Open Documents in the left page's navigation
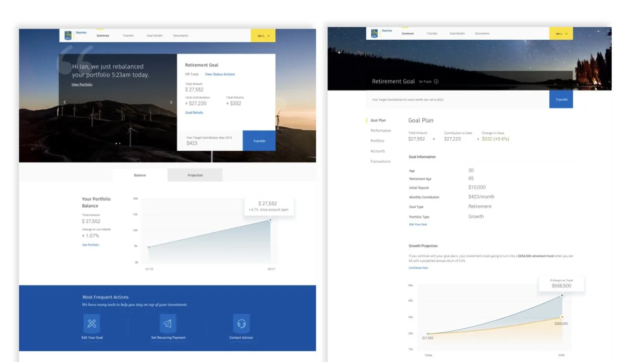Viewport: 644px width, 362px height. [181, 36]
